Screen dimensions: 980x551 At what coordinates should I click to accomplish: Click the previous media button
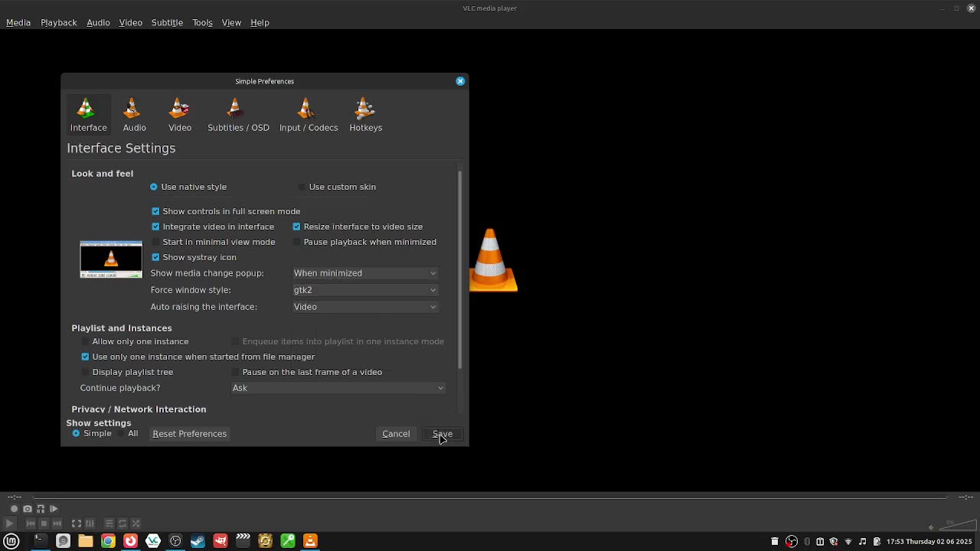(x=31, y=523)
